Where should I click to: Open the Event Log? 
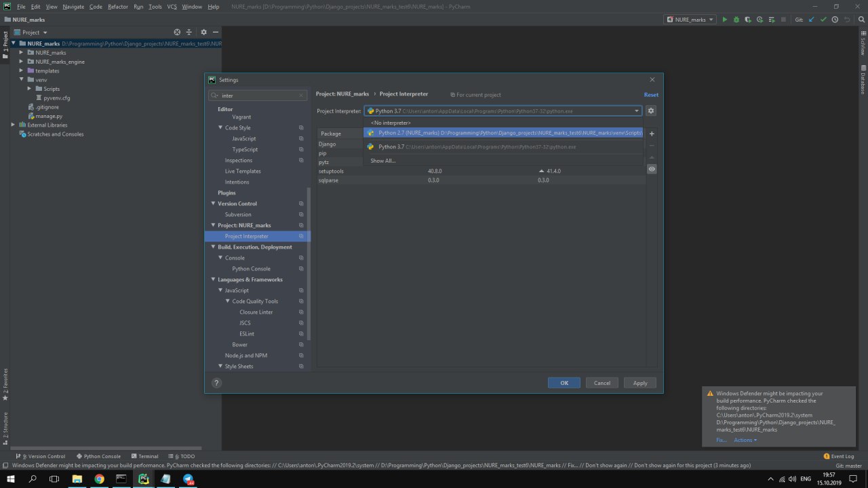(839, 456)
